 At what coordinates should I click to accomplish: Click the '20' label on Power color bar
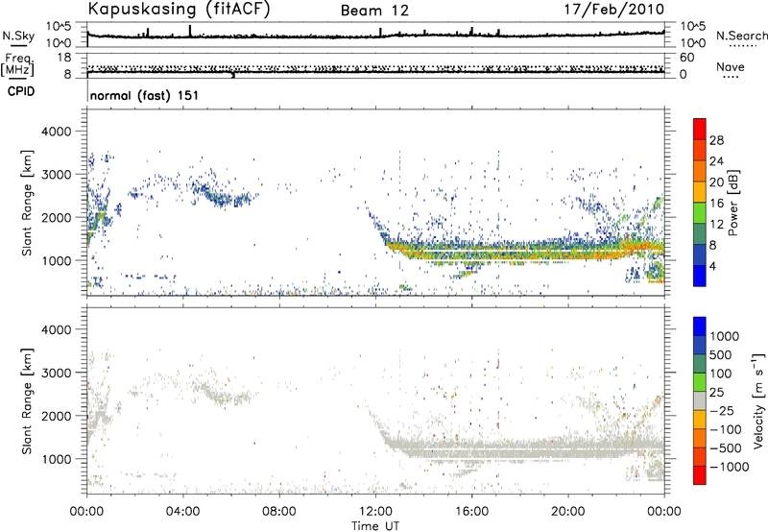click(716, 182)
